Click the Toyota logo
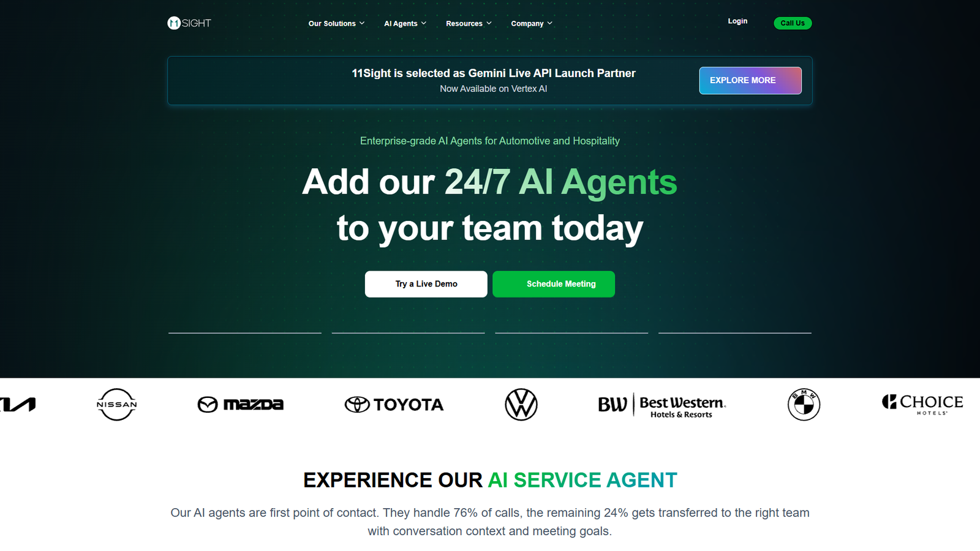This screenshot has height=551, width=980. click(x=394, y=404)
